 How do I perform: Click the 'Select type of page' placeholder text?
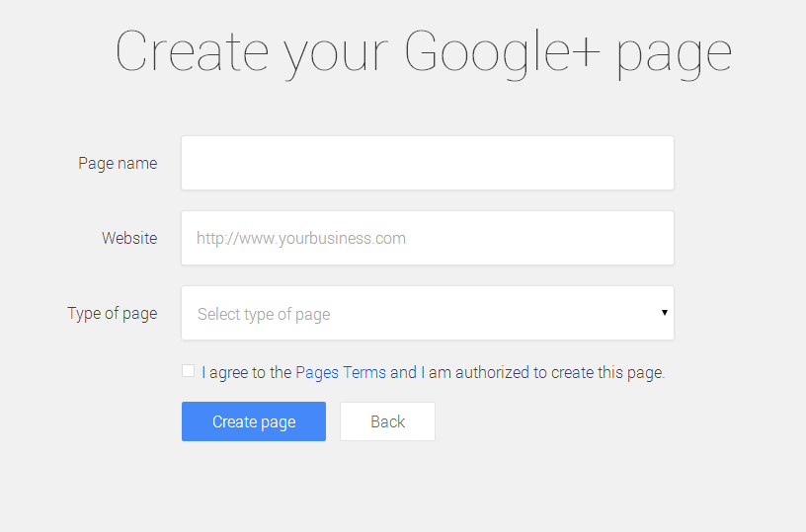point(264,315)
